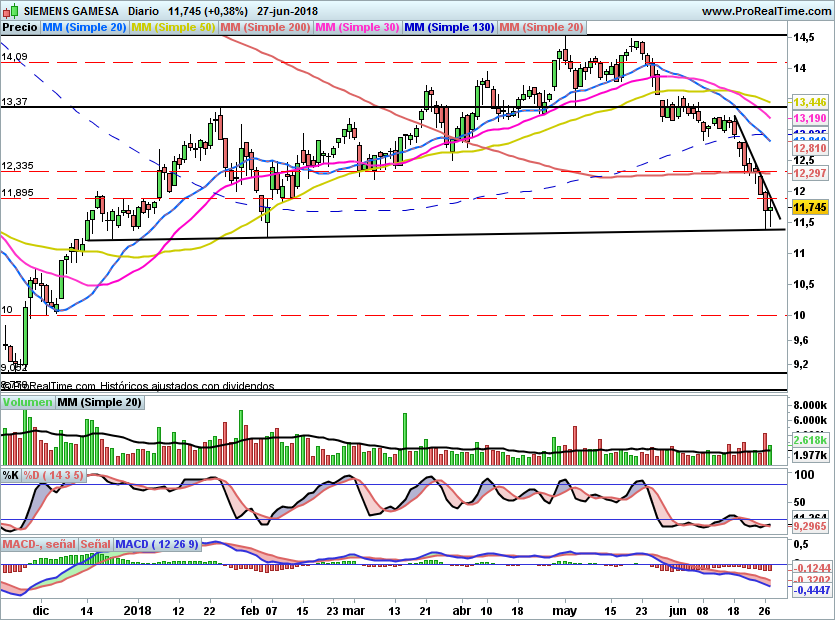Select the Precio legend label

point(16,29)
